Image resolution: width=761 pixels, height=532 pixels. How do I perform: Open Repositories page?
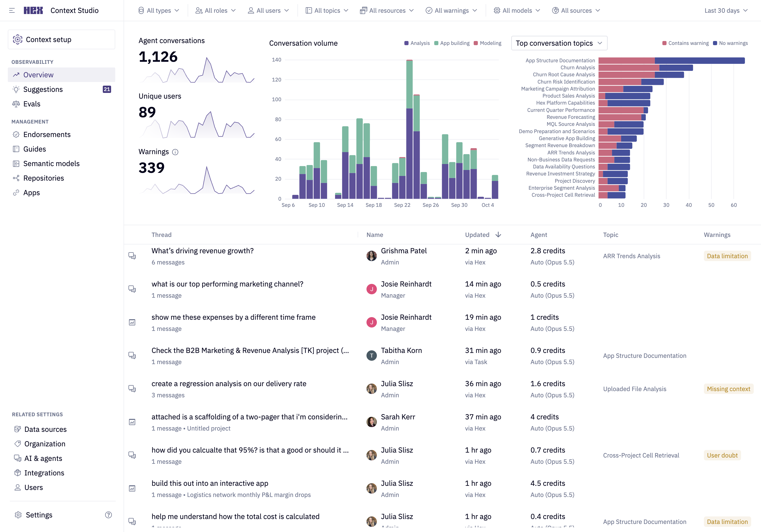point(61,178)
